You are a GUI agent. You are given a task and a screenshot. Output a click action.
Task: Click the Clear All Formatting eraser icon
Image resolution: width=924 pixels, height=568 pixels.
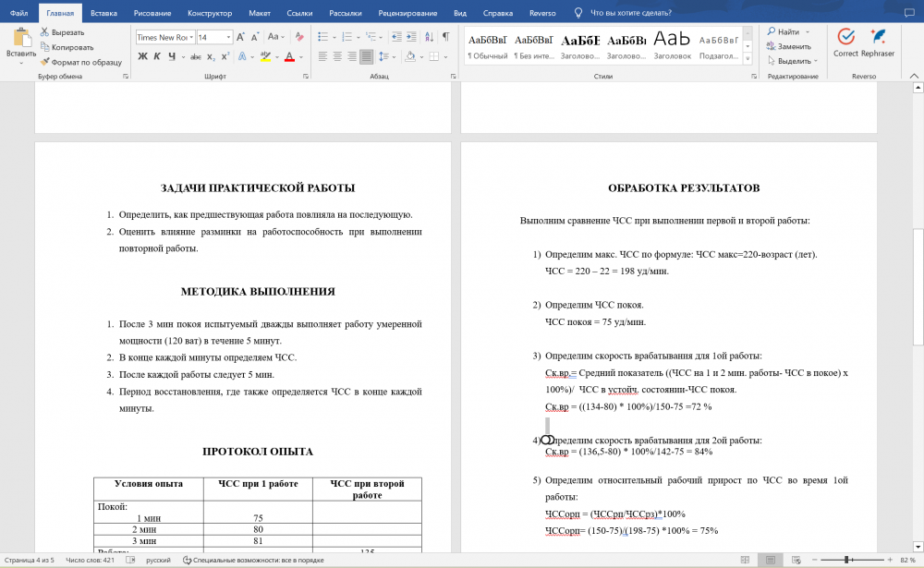[x=299, y=37]
